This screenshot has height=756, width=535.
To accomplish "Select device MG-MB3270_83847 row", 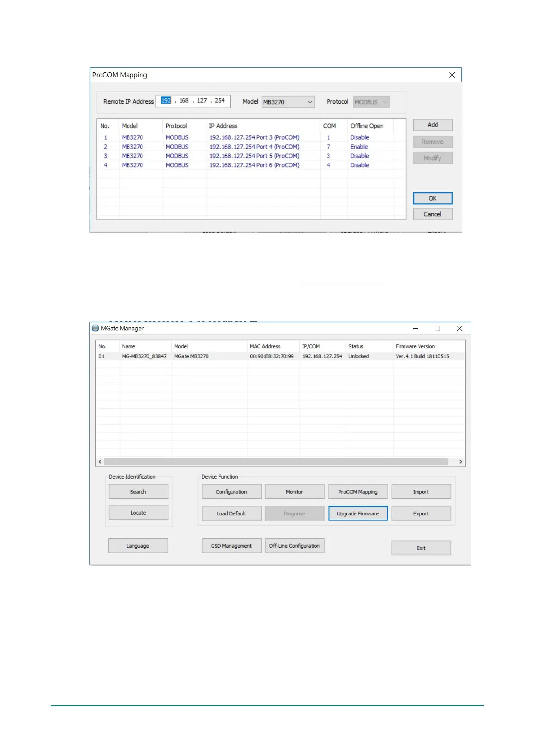I will [280, 356].
